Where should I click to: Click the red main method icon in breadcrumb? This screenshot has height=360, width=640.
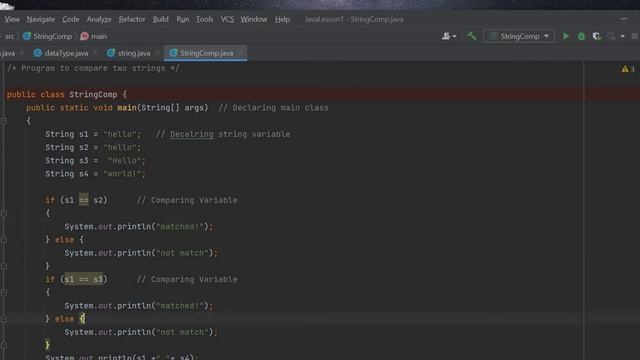tap(84, 36)
